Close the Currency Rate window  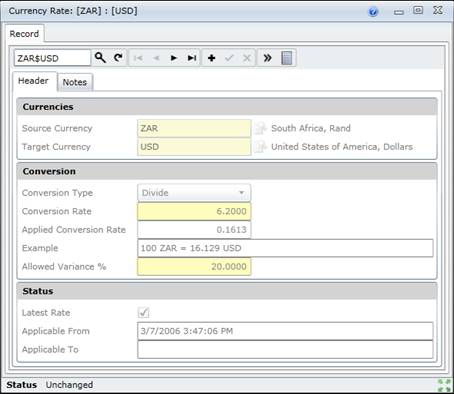pyautogui.click(x=438, y=10)
